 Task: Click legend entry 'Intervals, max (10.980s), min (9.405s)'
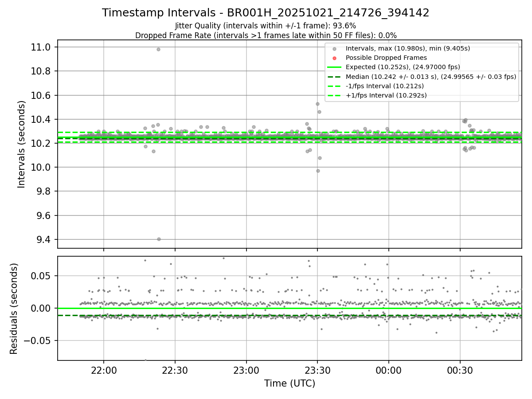(408, 48)
